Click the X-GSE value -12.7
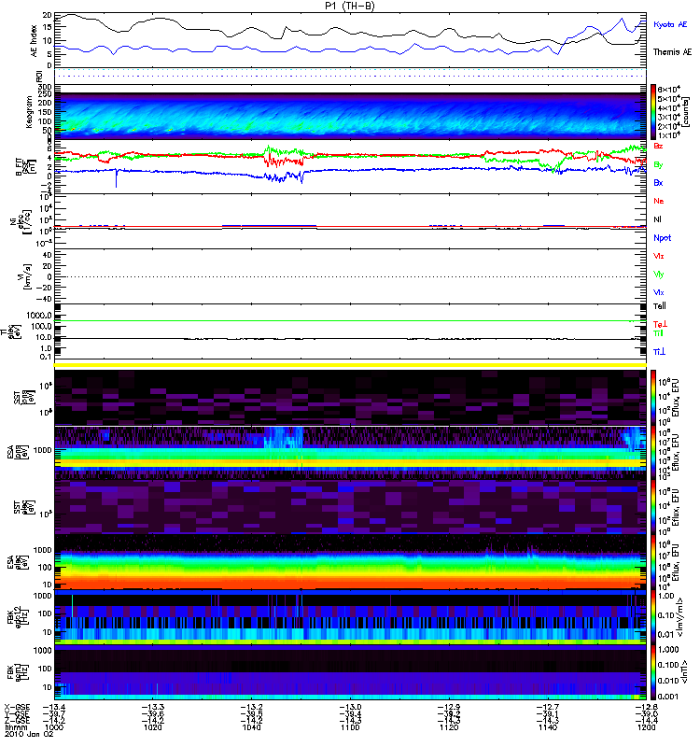This screenshot has width=700, height=747. coord(548,707)
